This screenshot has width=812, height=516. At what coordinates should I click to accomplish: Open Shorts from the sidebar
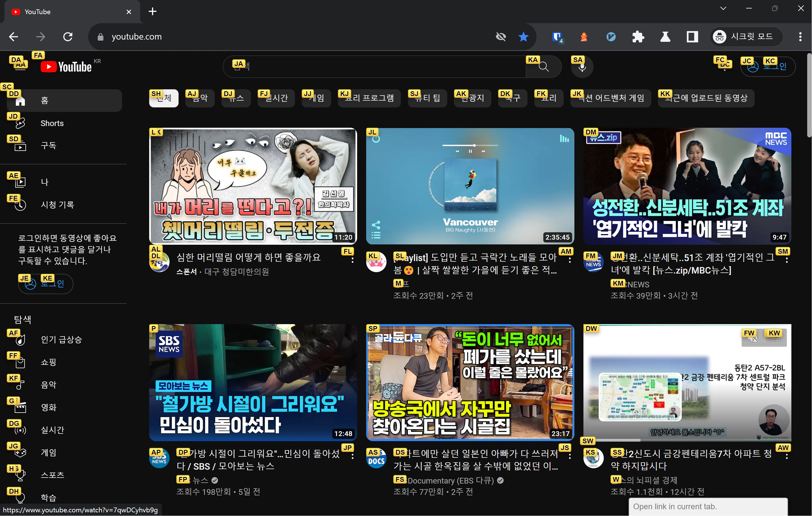tap(52, 123)
